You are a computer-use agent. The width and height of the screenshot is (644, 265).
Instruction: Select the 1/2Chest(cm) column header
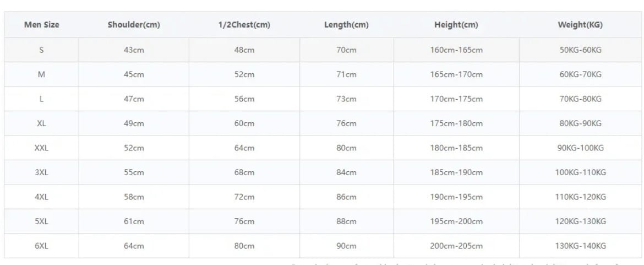(244, 25)
